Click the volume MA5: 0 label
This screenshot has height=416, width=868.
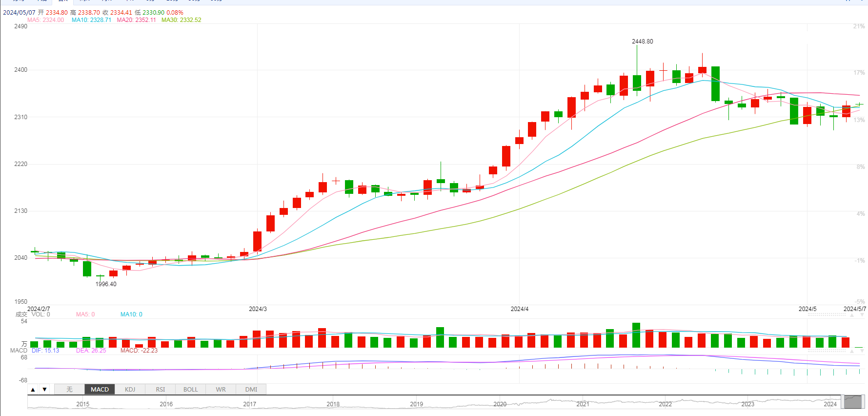tap(85, 314)
